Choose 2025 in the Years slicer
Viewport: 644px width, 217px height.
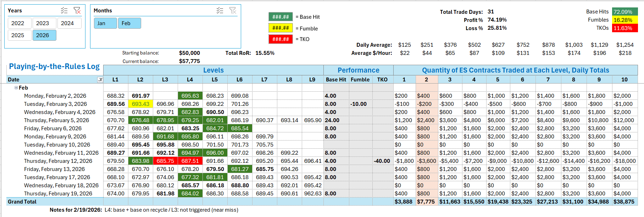[x=18, y=35]
